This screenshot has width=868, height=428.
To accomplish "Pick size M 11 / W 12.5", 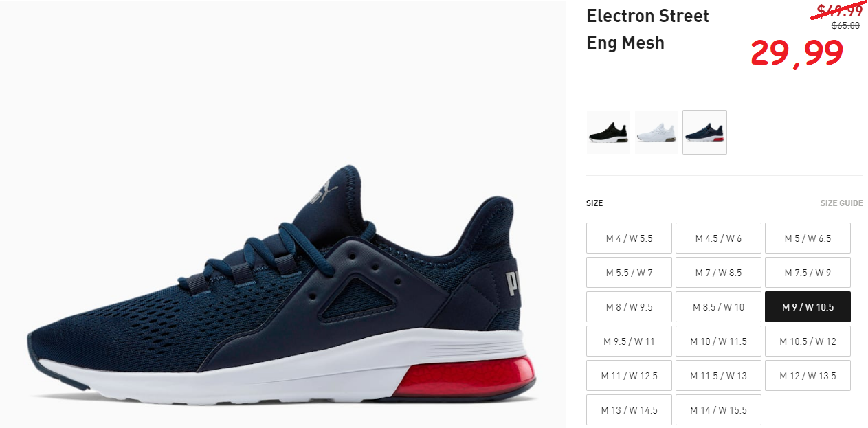I will (x=630, y=376).
